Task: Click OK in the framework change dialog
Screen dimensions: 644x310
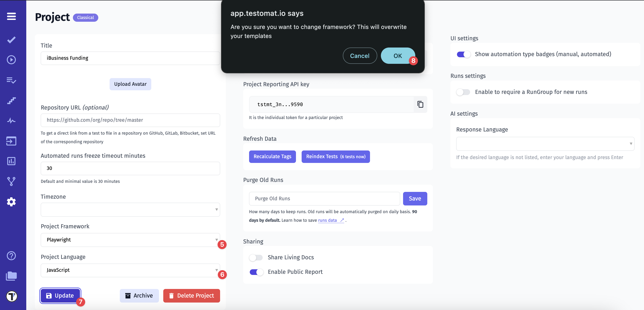Action: (x=397, y=56)
